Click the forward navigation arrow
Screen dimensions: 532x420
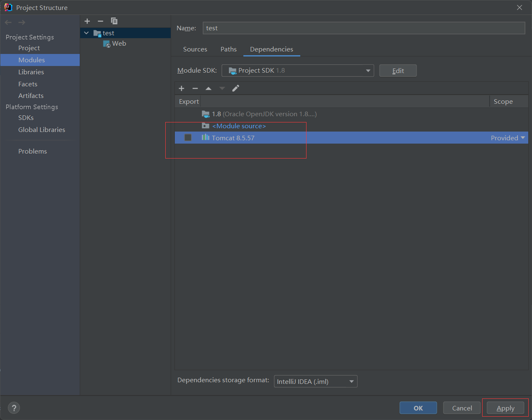pos(22,22)
